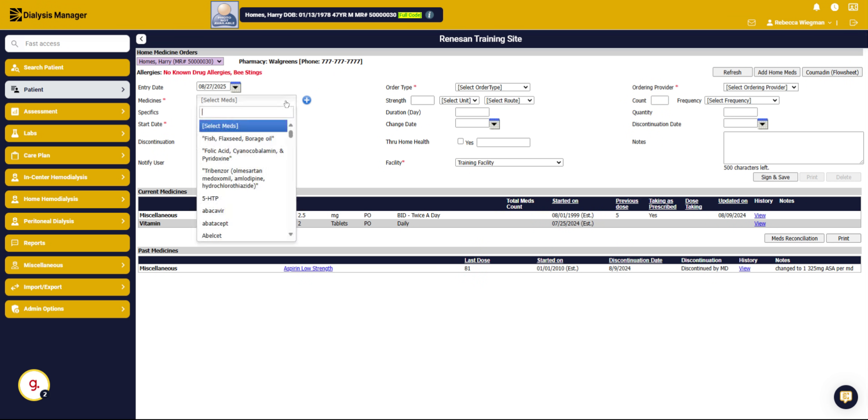Open the Select Route dropdown
868x420 pixels.
point(509,100)
